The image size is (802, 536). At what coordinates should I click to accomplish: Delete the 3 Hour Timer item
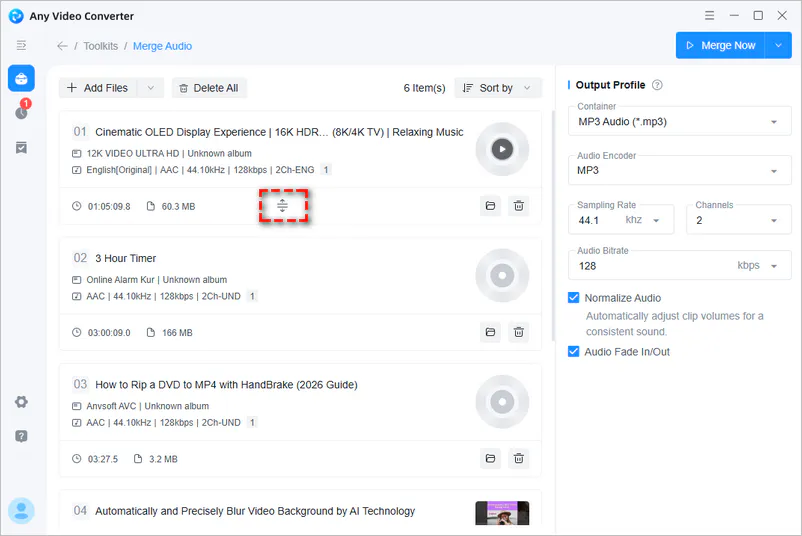click(x=519, y=332)
